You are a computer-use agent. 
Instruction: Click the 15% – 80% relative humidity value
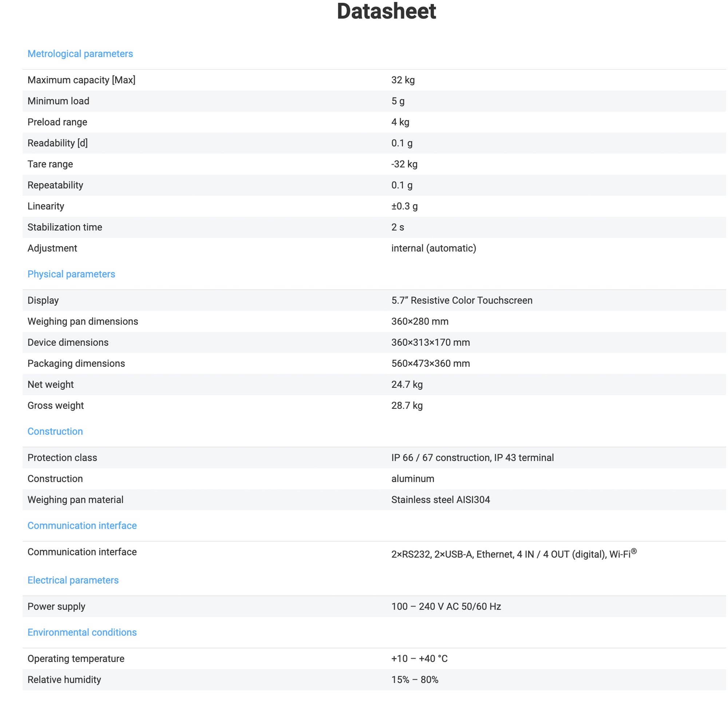415,680
